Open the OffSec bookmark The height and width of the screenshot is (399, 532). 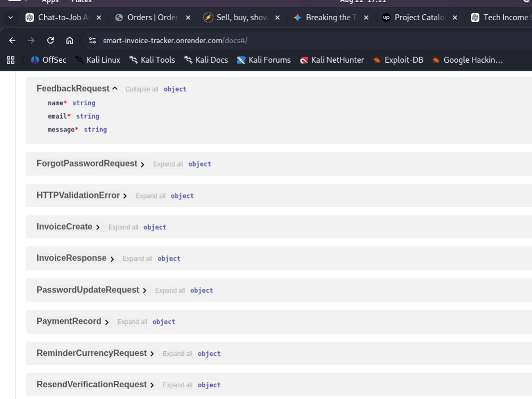click(x=48, y=60)
